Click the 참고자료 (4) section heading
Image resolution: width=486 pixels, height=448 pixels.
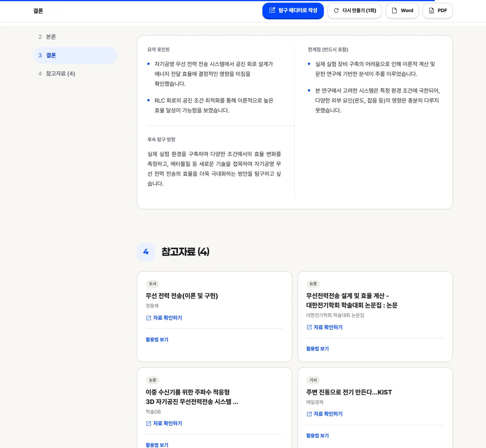point(185,252)
